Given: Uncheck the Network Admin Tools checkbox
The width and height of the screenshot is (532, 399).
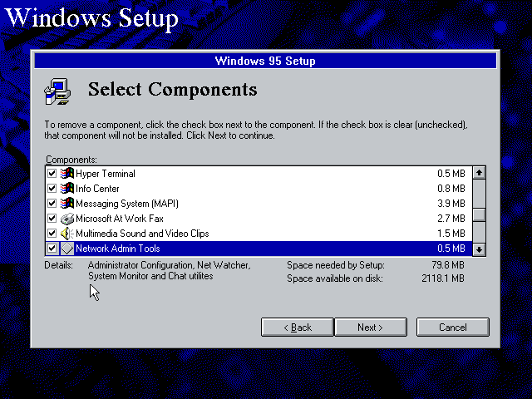Looking at the screenshot, I should pyautogui.click(x=52, y=249).
